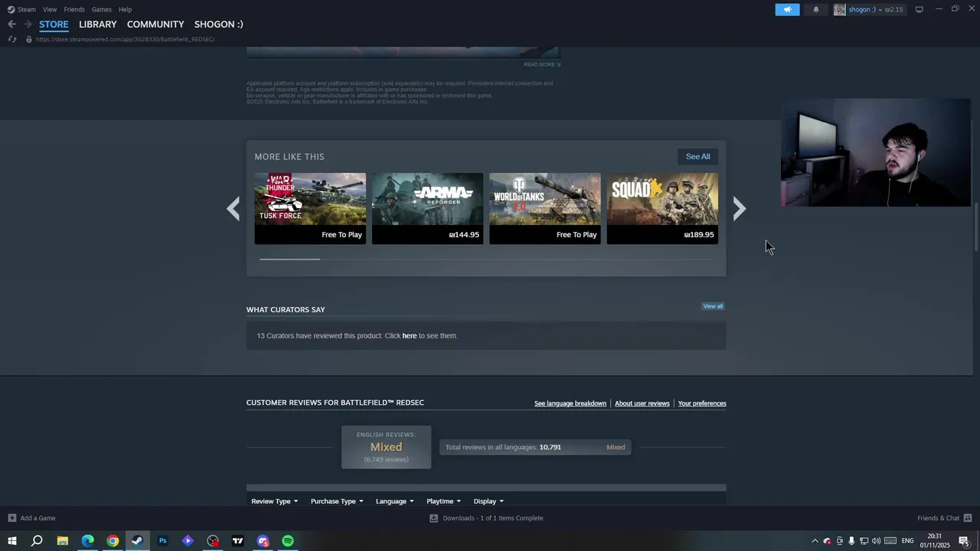
Task: Click the store URL address field
Action: click(x=125, y=39)
